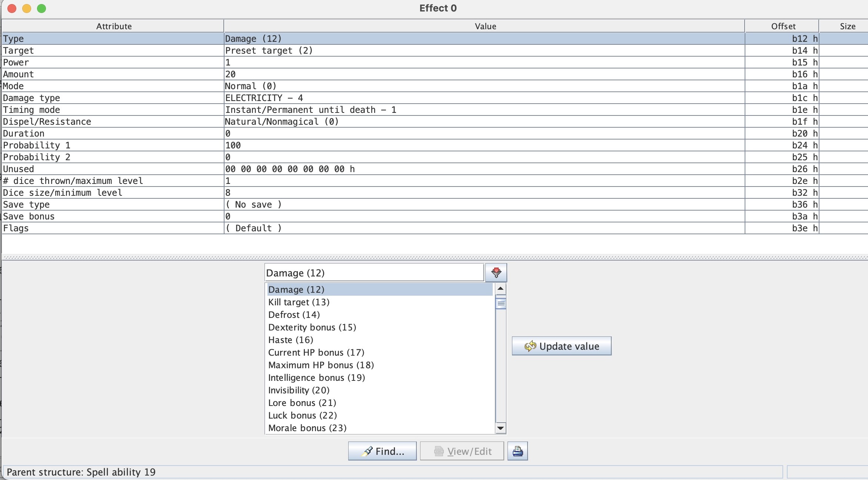Image resolution: width=868 pixels, height=480 pixels.
Task: Select the Probability 1 row
Action: click(x=435, y=145)
